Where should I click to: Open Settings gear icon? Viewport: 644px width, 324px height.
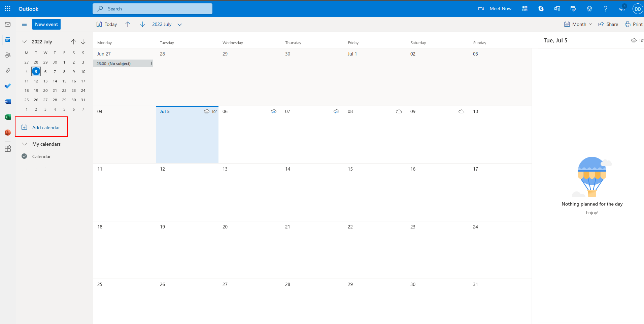point(589,9)
